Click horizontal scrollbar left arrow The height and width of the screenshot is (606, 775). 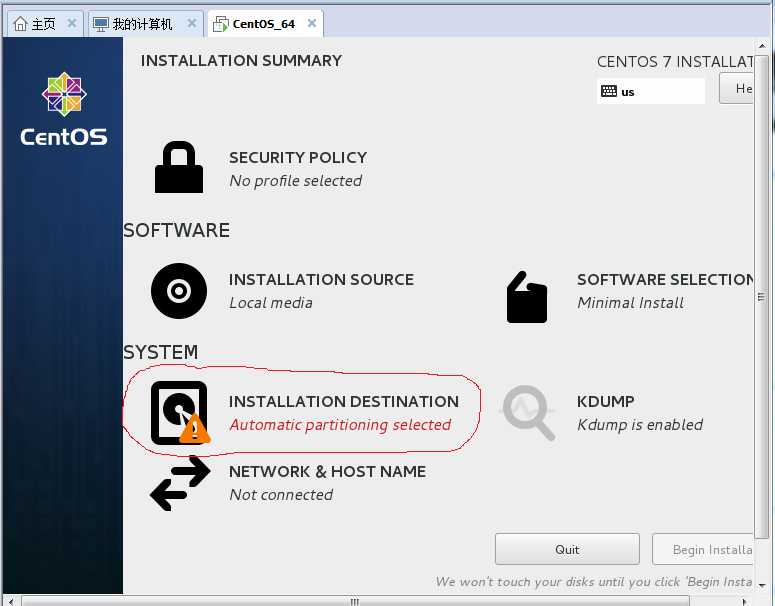(x=11, y=602)
